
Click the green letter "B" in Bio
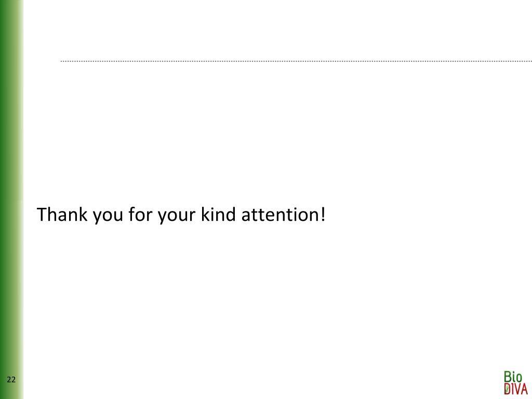[508, 377]
